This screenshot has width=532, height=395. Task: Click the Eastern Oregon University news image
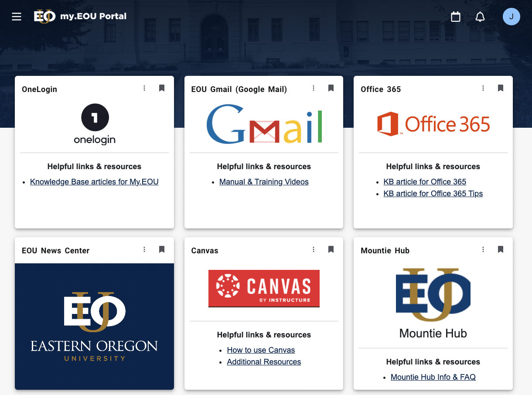point(94,326)
